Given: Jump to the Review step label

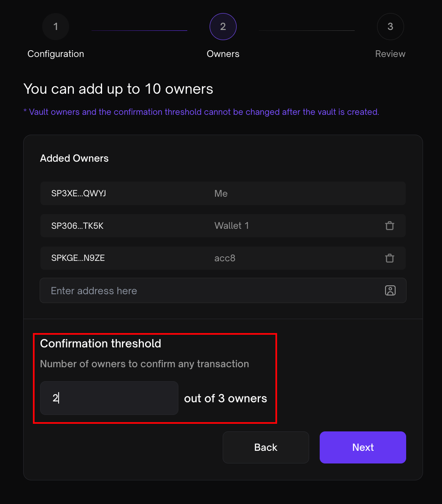Looking at the screenshot, I should coord(390,54).
